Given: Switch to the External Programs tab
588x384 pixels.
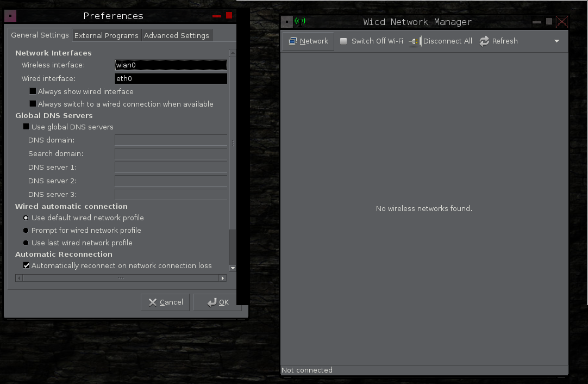Looking at the screenshot, I should coord(107,35).
